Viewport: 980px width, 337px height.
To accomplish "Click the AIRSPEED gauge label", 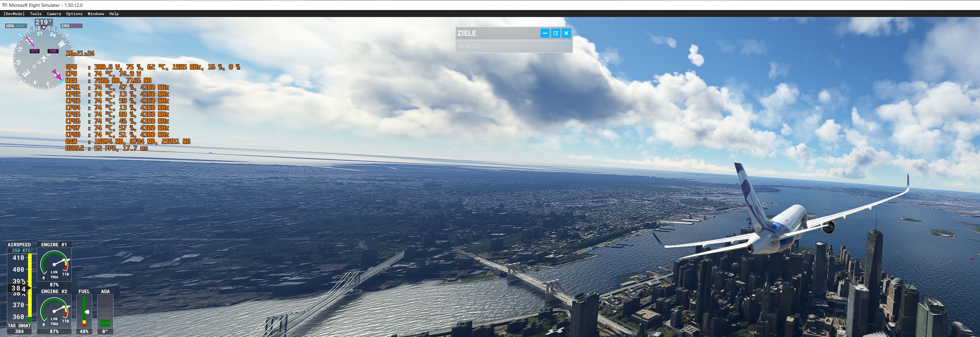I will point(19,245).
